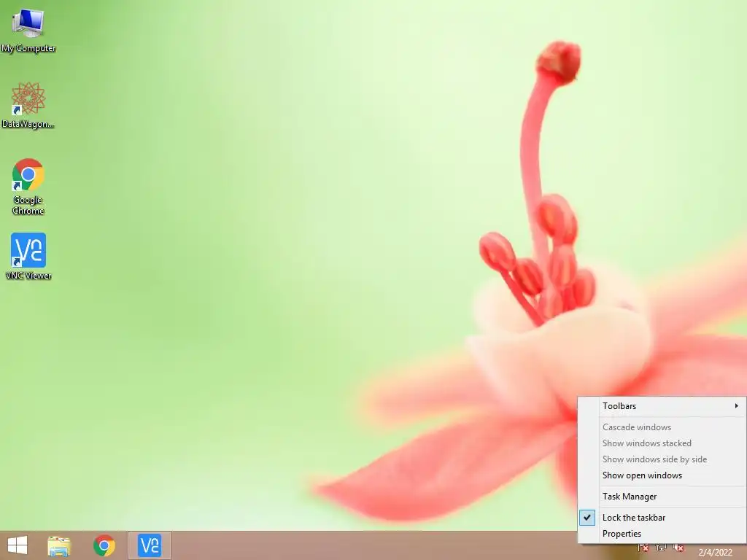Viewport: 747px width, 560px height.
Task: Click the Action Center flag tray icon
Action: coord(643,548)
